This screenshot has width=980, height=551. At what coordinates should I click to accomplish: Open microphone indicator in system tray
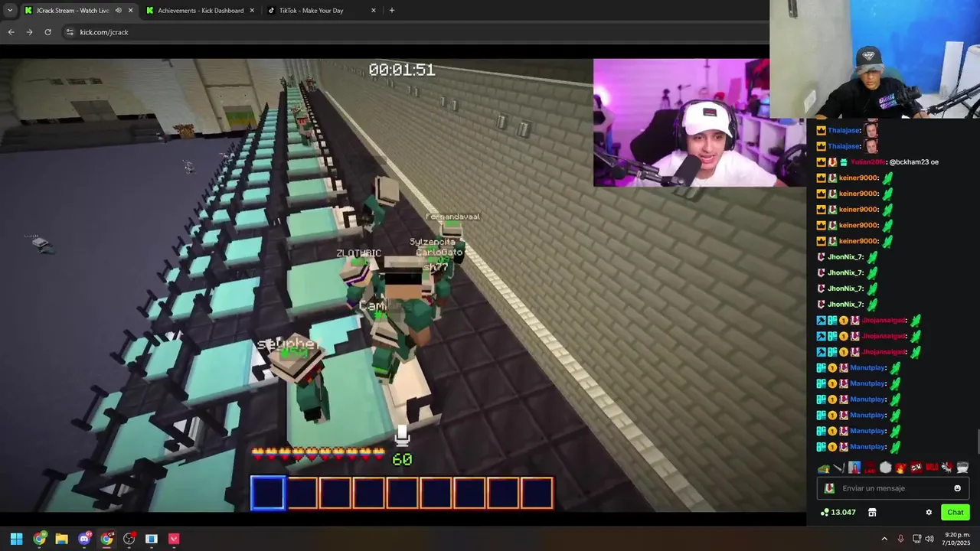900,539
